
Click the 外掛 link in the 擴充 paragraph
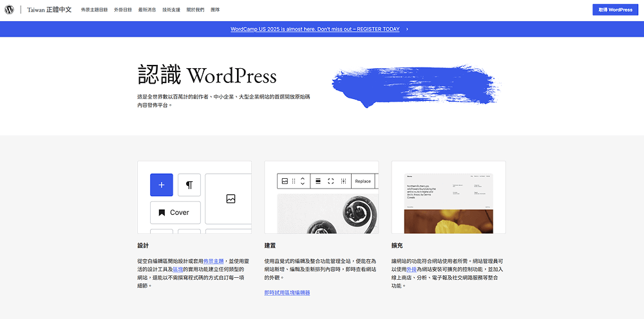pyautogui.click(x=412, y=269)
